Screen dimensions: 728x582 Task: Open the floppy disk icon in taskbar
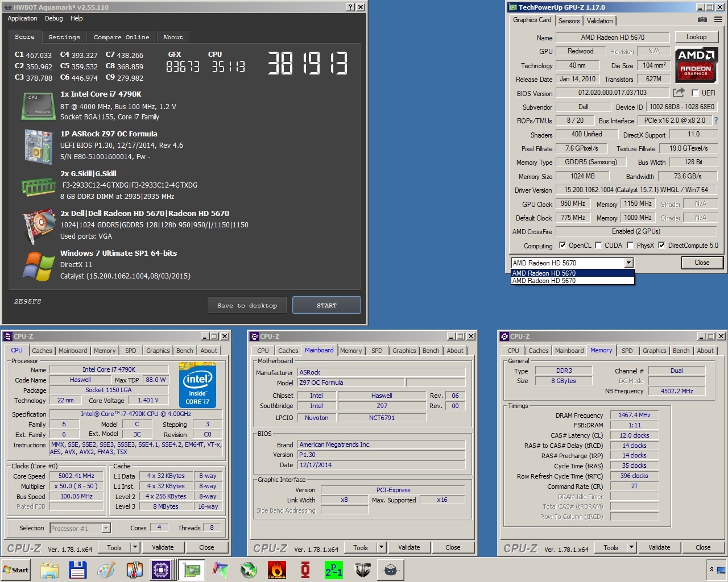(77, 569)
